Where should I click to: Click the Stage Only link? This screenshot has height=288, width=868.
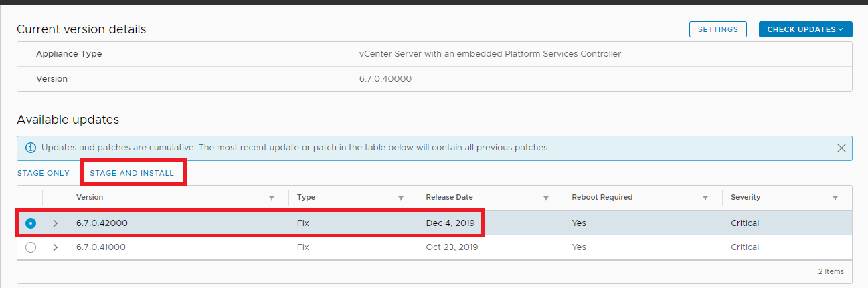pos(44,173)
